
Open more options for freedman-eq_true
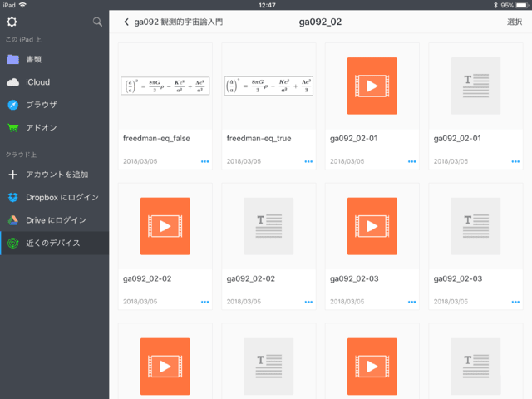pos(308,161)
